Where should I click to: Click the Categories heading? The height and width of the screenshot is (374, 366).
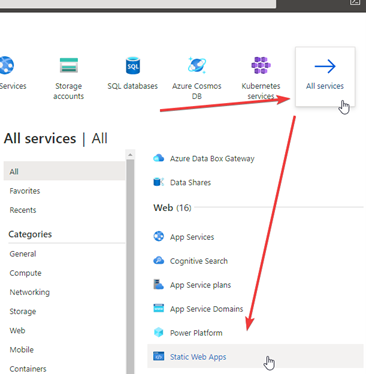pos(30,234)
